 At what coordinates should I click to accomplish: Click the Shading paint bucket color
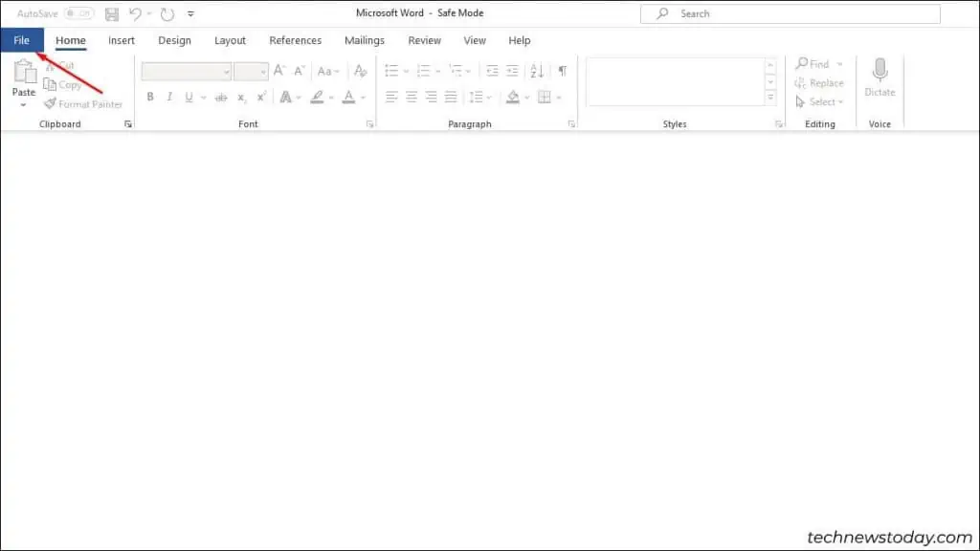[513, 97]
